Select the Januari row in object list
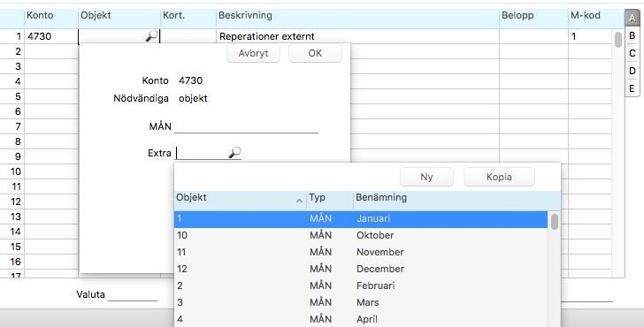Viewport: 644px width, 327px height. tap(361, 218)
